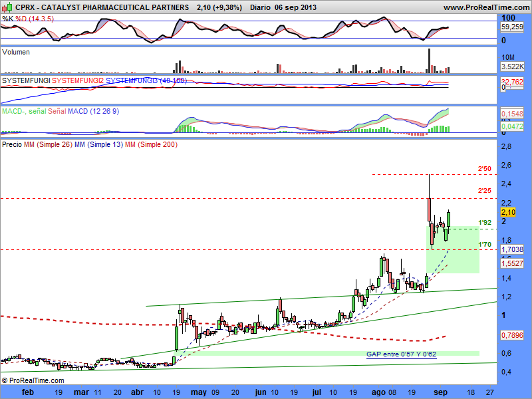Screen dimensions: 532x399
Task: Select the "MM (Simple 13)" moving average label
Action: pyautogui.click(x=98, y=144)
